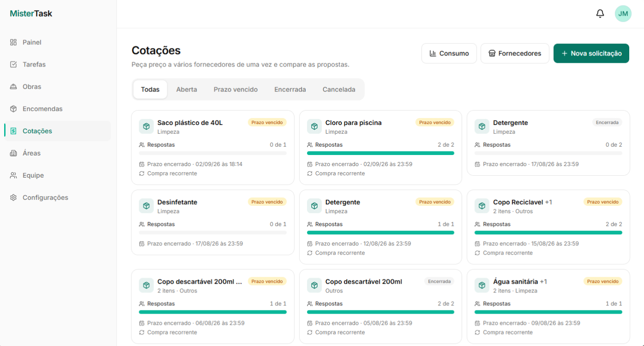Click the Encomendas package icon in sidebar
This screenshot has width=644, height=346.
click(x=13, y=109)
